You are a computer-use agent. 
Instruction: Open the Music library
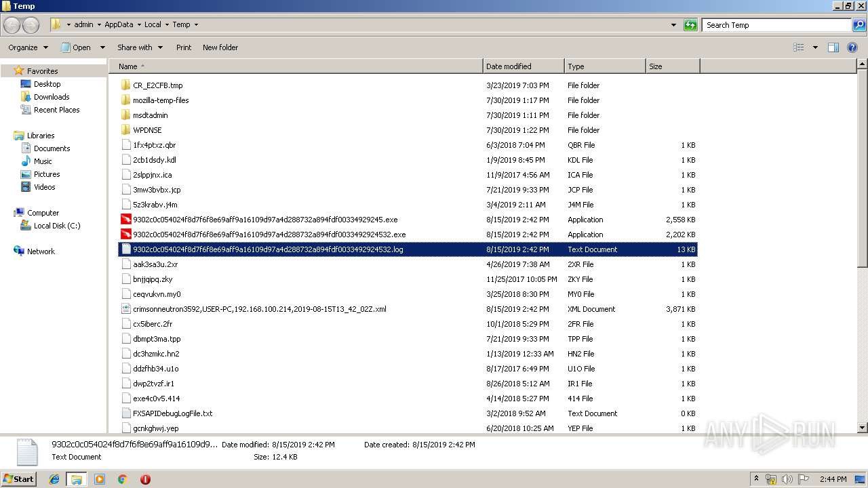click(x=43, y=161)
